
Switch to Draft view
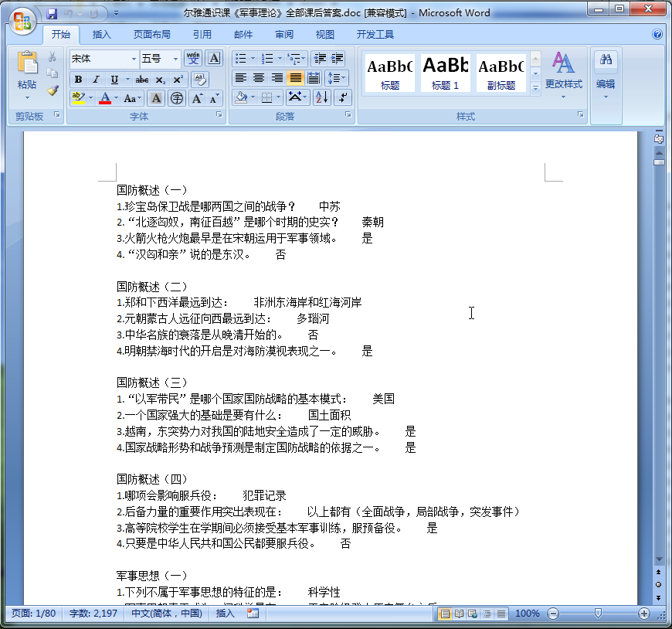click(x=501, y=614)
